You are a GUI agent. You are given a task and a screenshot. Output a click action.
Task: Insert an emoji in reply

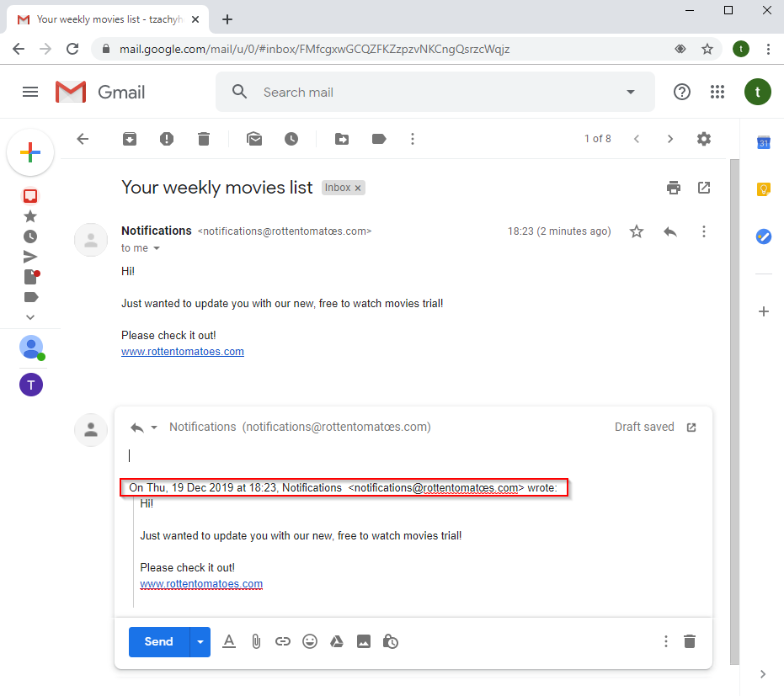click(x=310, y=641)
